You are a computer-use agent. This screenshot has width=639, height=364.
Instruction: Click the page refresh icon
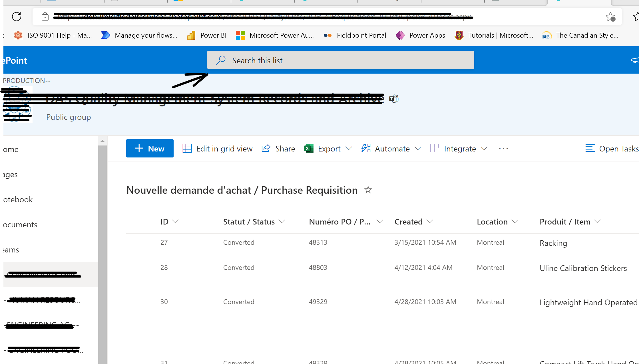coord(16,17)
